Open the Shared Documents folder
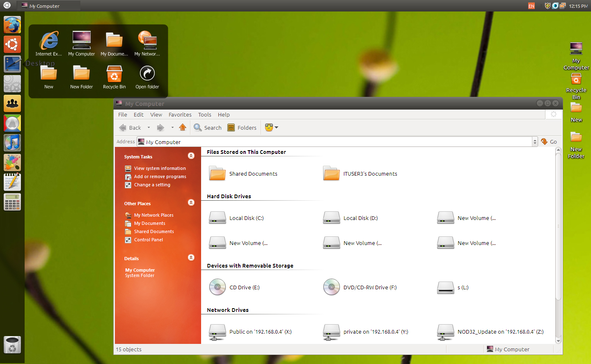Viewport: 591px width, 364px height. click(x=253, y=174)
